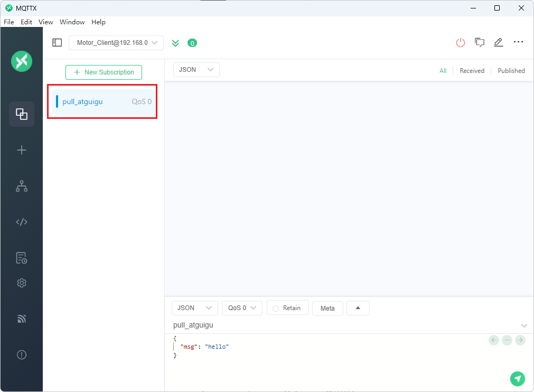This screenshot has height=392, width=534.
Task: Switch to the Received messages filter
Action: [472, 71]
